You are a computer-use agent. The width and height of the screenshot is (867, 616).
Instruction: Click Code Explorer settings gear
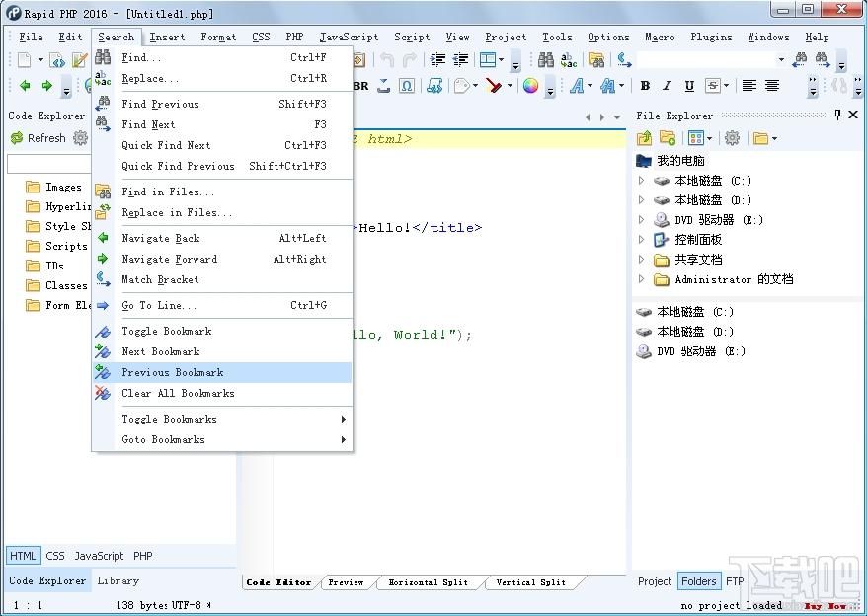point(81,137)
